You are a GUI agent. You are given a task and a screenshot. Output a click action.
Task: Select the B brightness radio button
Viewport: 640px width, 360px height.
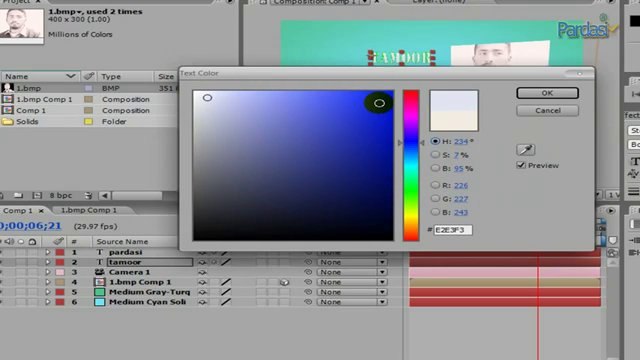[435, 168]
